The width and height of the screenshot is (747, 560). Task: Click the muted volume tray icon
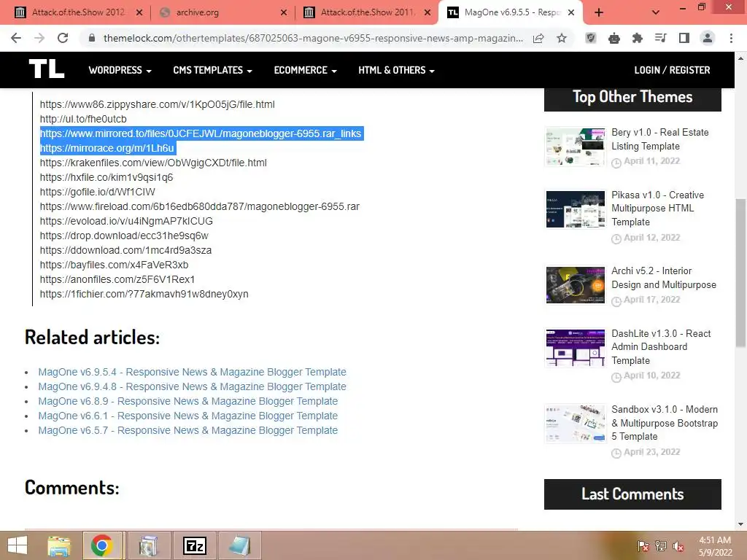coord(678,546)
